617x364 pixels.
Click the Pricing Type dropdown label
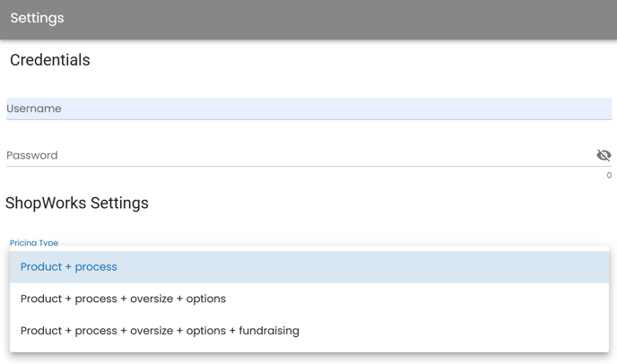(34, 243)
